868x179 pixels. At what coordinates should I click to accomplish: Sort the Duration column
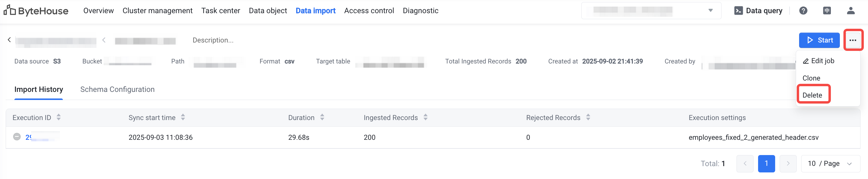[322, 117]
